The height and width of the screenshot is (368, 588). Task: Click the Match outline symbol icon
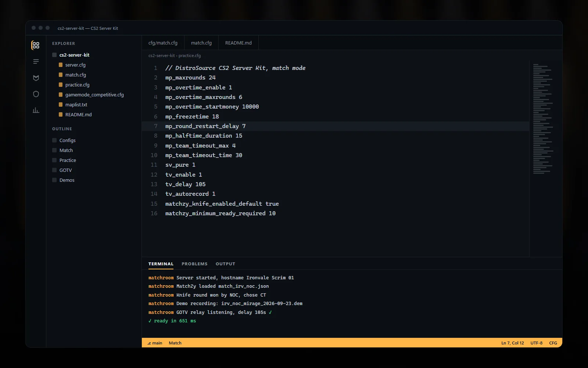pyautogui.click(x=54, y=150)
